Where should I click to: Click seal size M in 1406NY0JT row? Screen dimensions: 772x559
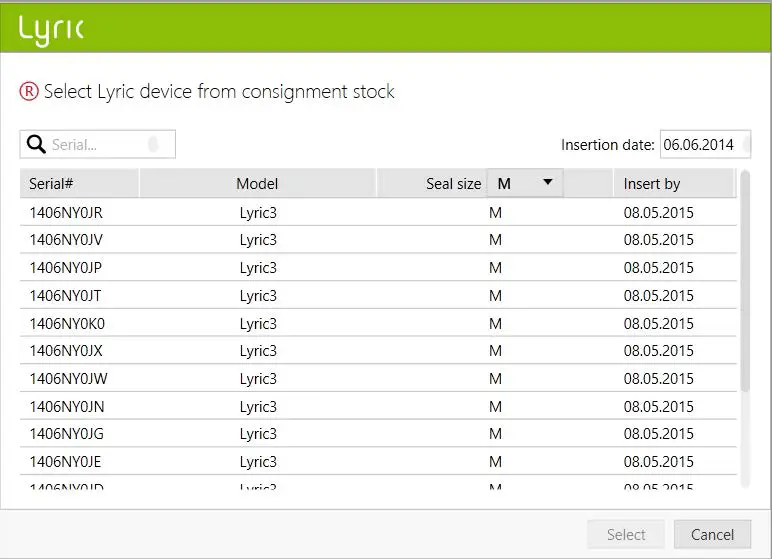[495, 296]
